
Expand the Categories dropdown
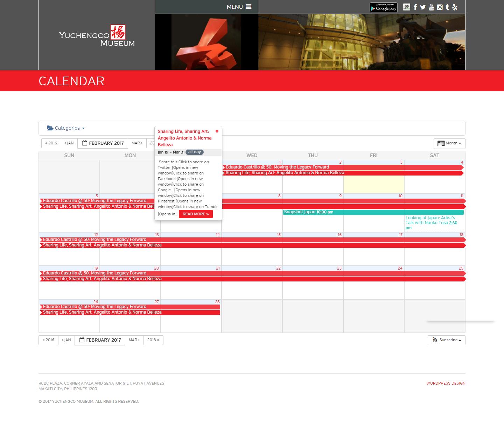point(66,128)
